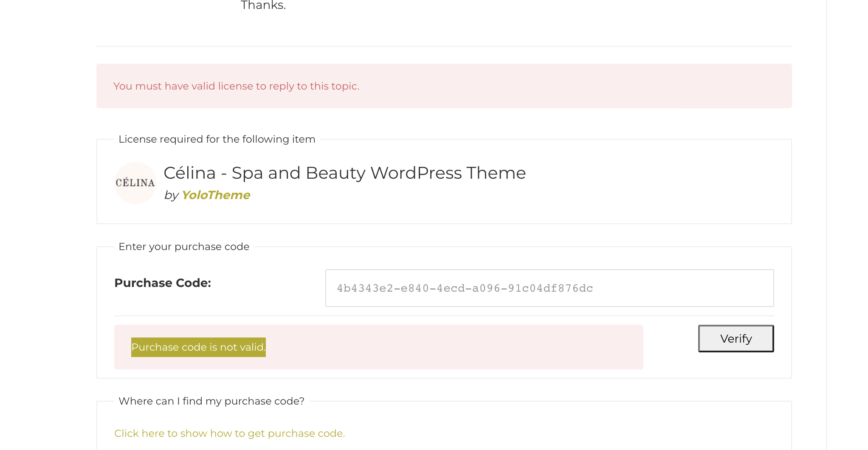This screenshot has height=450, width=868.
Task: Click the Célina Spa and Beauty theme title
Action: 344,173
